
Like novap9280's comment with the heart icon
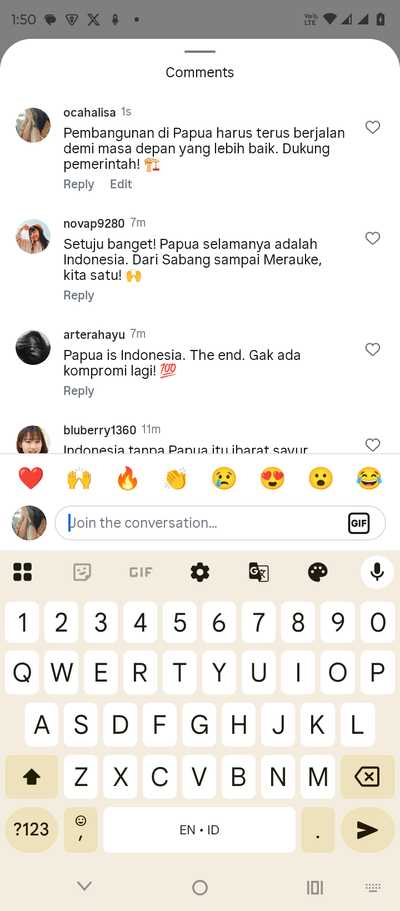(372, 238)
